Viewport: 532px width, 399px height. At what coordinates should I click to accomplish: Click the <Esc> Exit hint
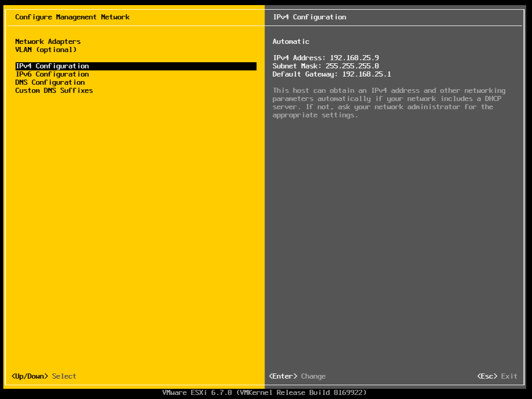(497, 376)
